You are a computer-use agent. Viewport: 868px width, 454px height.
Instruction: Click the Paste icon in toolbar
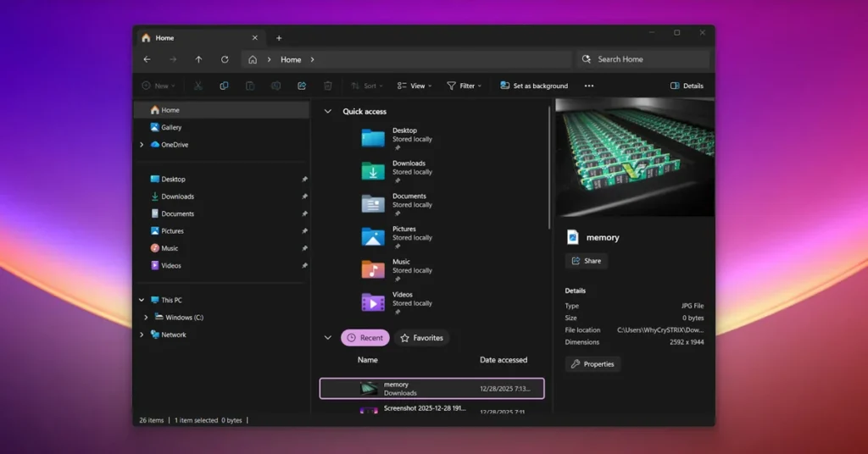point(250,86)
